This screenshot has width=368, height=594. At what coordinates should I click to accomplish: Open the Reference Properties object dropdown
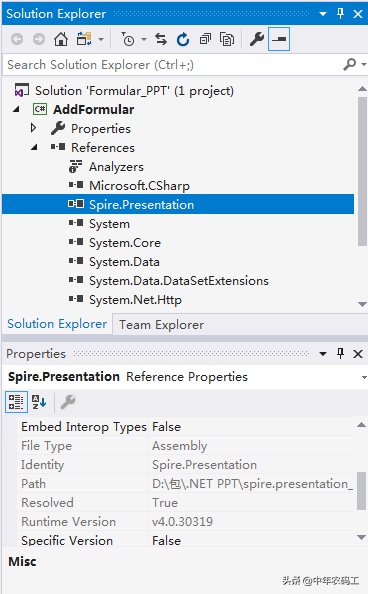click(364, 377)
